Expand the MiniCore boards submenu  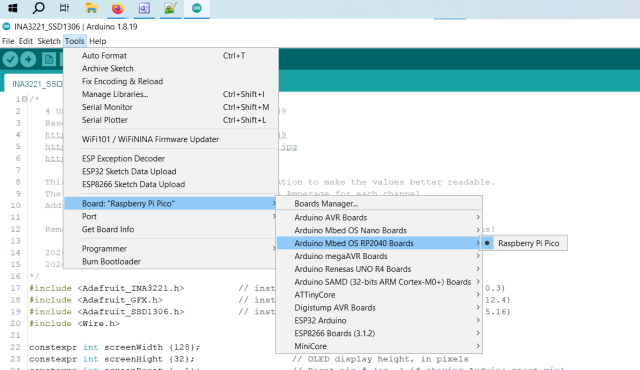(379, 346)
